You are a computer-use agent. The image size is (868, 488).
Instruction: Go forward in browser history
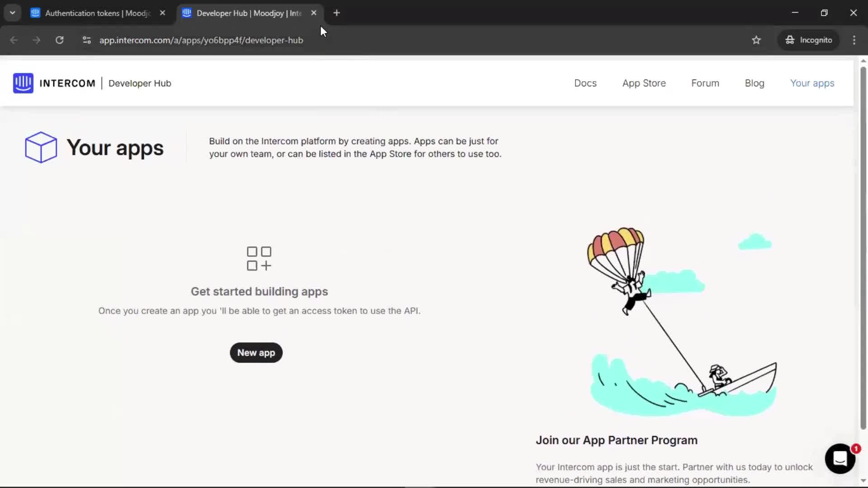(x=36, y=40)
